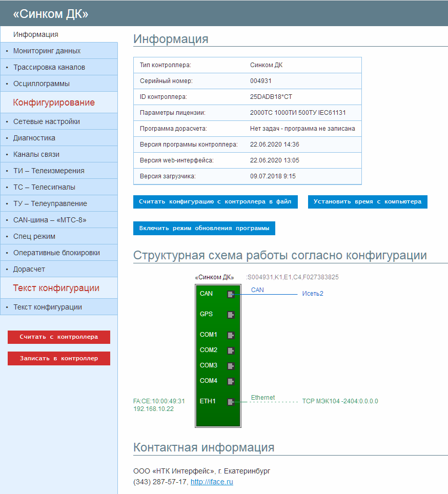This screenshot has width=448, height=494.
Task: Open the iface.ru website link
Action: pos(212,482)
